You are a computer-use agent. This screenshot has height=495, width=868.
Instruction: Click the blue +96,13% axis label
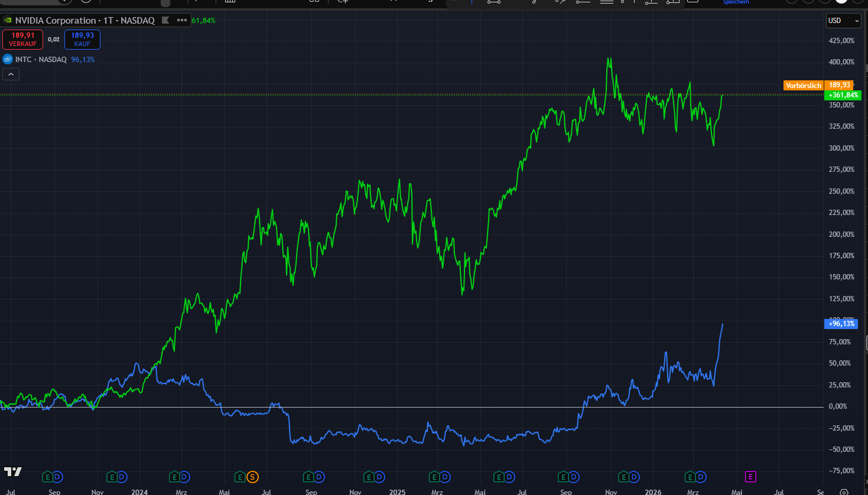841,324
